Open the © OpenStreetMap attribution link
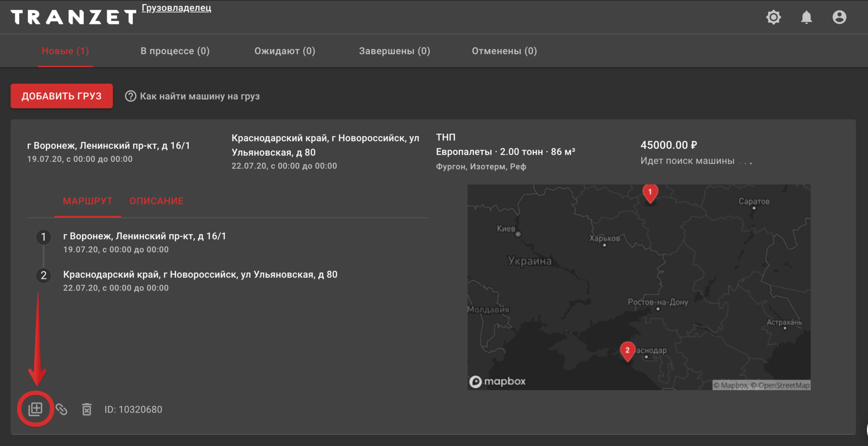This screenshot has height=446, width=868. pos(780,386)
